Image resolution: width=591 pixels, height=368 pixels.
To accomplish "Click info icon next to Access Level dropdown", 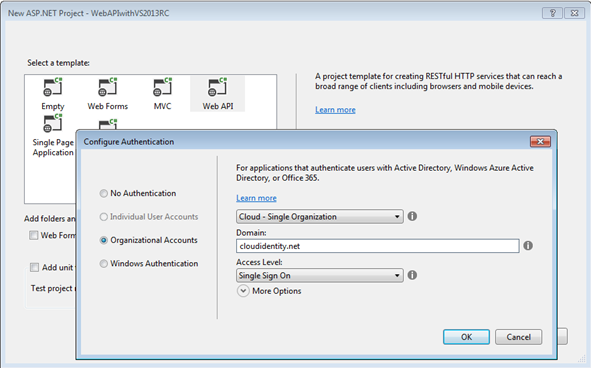I will pyautogui.click(x=412, y=275).
